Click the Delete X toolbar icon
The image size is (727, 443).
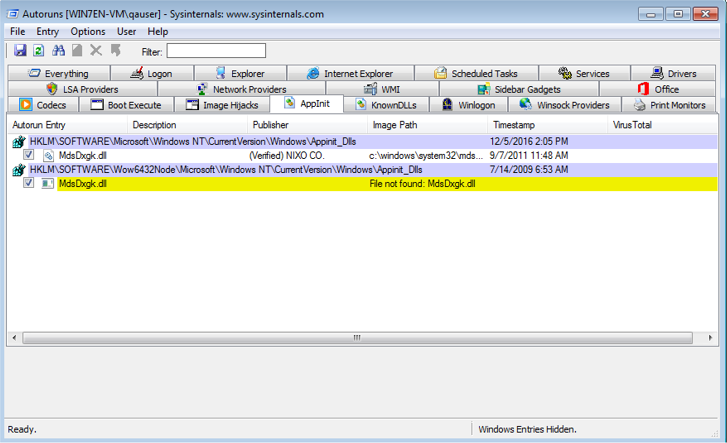[96, 50]
